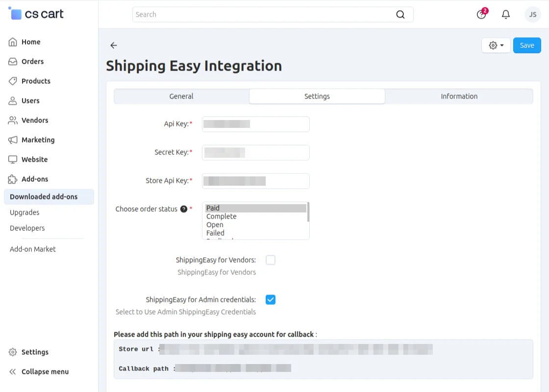This screenshot has width=549, height=392.
Task: Click the Vendors people icon
Action: pos(13,121)
